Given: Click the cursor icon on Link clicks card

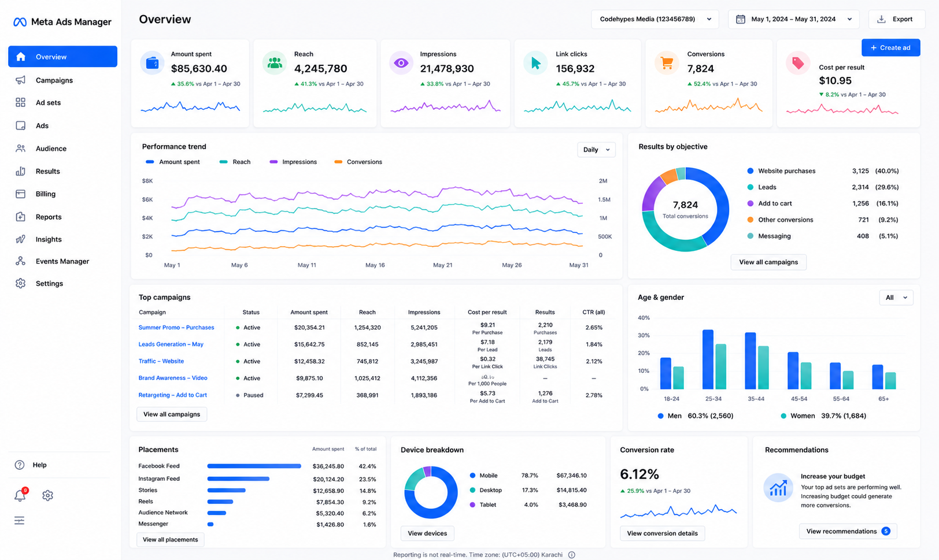Looking at the screenshot, I should click(535, 63).
